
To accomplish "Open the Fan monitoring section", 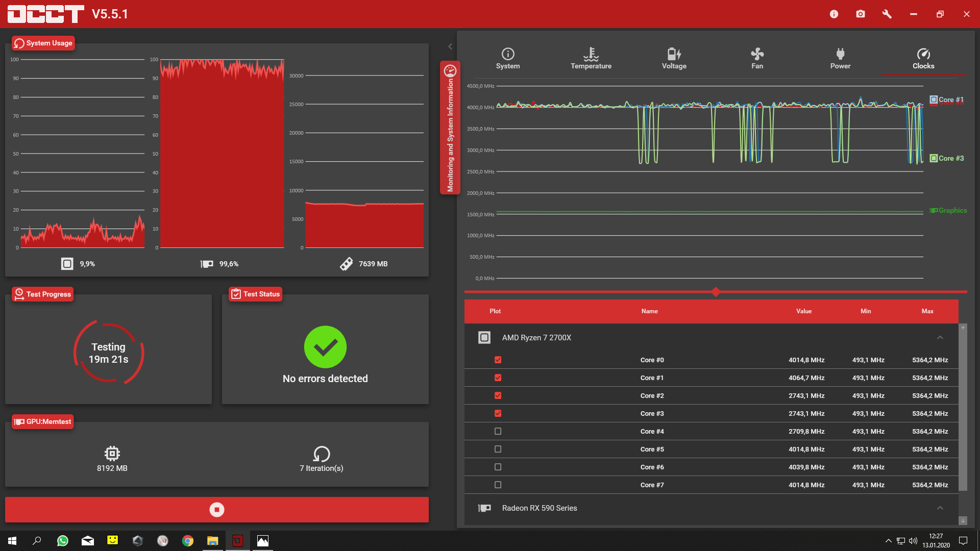I will (x=757, y=58).
